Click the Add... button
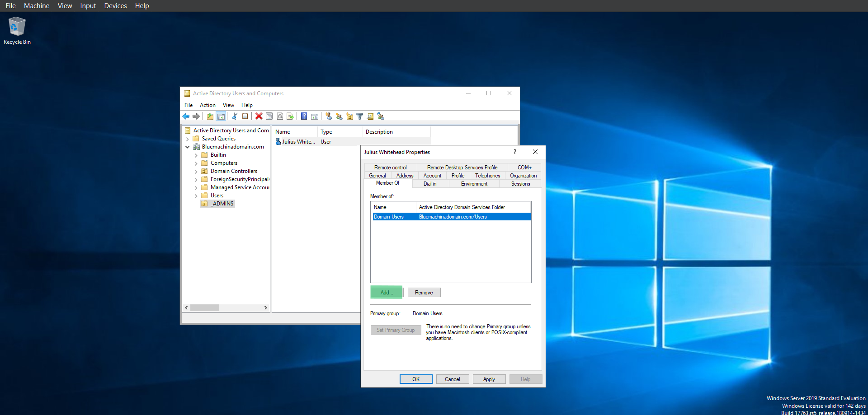The height and width of the screenshot is (415, 868). [387, 293]
